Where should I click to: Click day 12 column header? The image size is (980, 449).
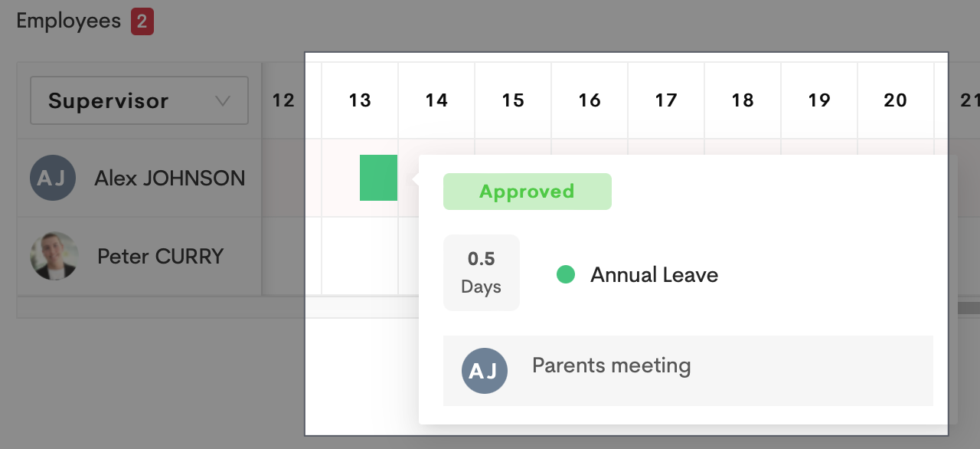[283, 100]
